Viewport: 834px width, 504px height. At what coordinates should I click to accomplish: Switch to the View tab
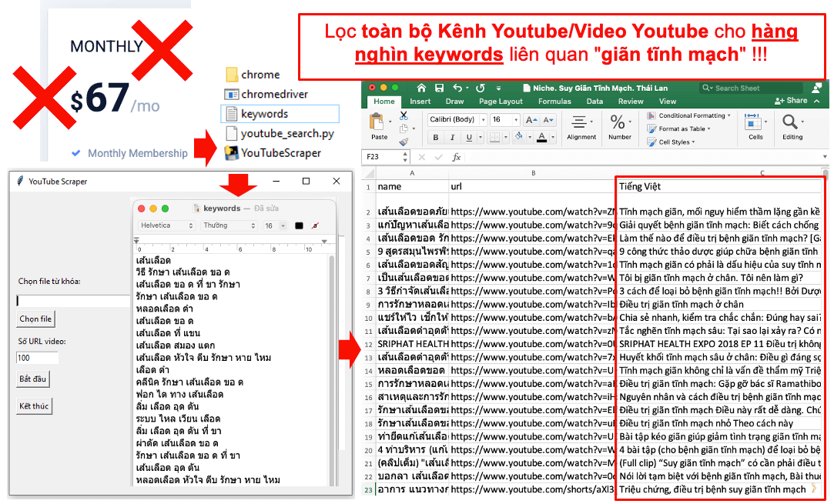coord(668,102)
